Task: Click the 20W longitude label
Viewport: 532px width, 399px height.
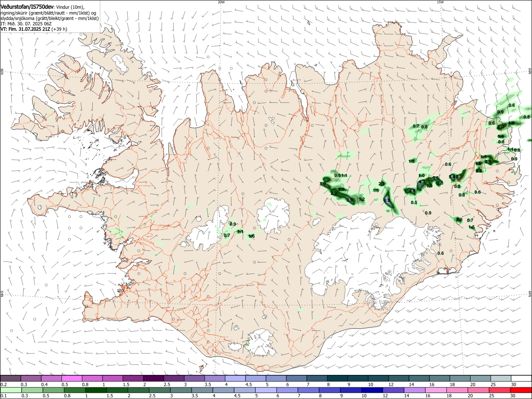Action: pyautogui.click(x=221, y=2)
